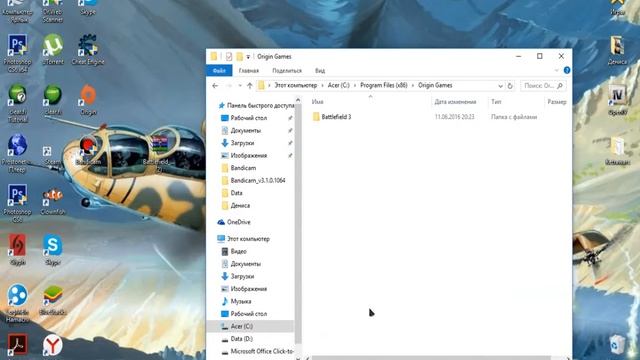The width and height of the screenshot is (640, 360).
Task: Expand the ribbon with the chevron
Action: tap(556, 70)
